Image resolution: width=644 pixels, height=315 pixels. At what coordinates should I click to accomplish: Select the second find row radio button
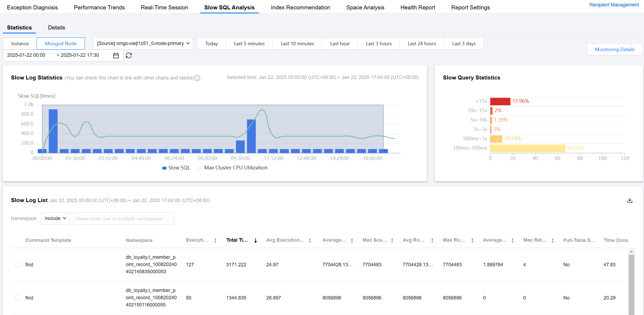(18, 298)
